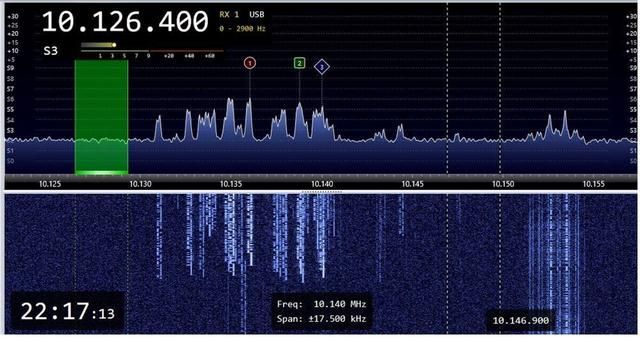Click 10.145 on the frequency ruler
Viewport: 640px width, 360px height.
click(412, 184)
